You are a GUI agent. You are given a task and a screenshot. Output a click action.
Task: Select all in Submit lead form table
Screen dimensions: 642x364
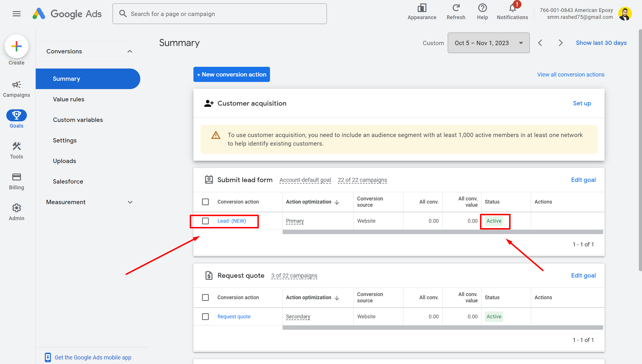click(205, 202)
